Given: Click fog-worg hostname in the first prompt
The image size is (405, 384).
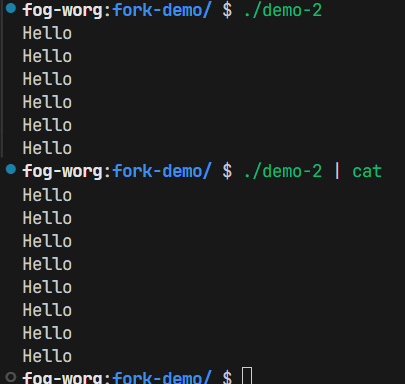Looking at the screenshot, I should coord(63,11).
